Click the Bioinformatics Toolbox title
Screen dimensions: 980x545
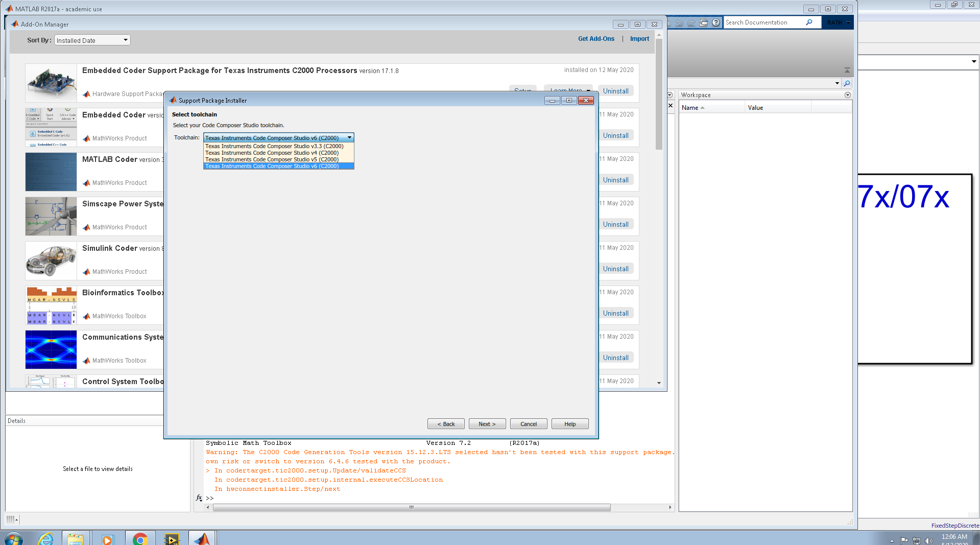coord(123,293)
